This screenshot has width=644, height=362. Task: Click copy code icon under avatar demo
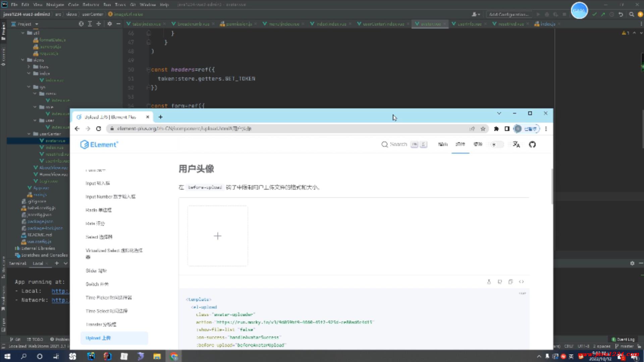[511, 282]
